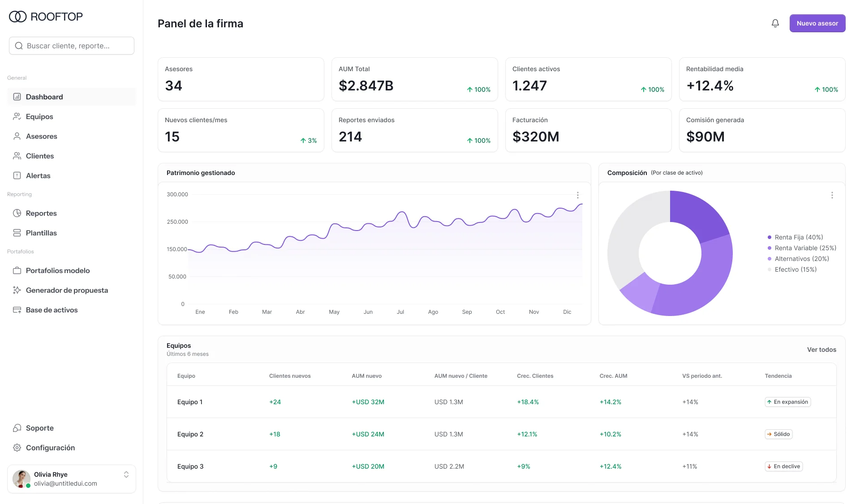Select the Equipo 1 row name
860x504 pixels.
[x=190, y=402]
